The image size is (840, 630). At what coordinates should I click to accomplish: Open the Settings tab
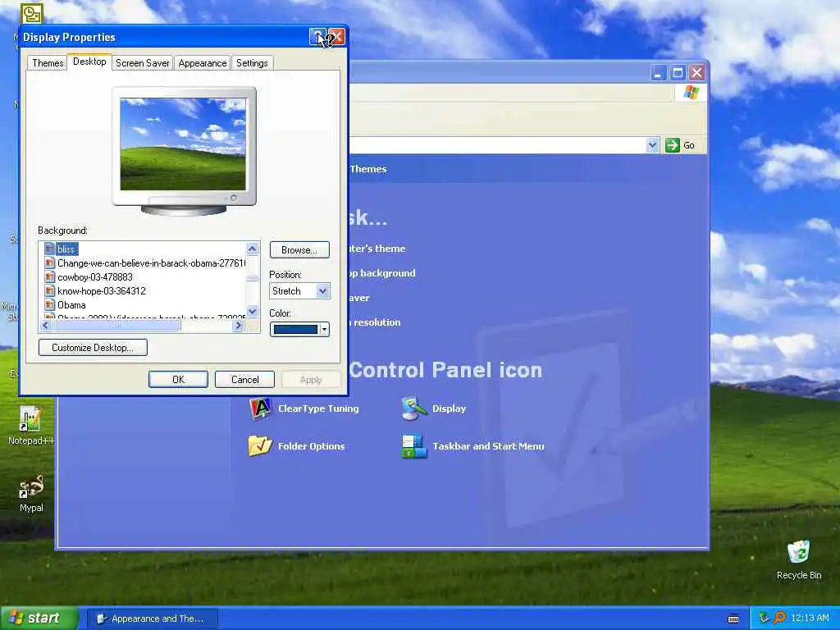[x=252, y=63]
